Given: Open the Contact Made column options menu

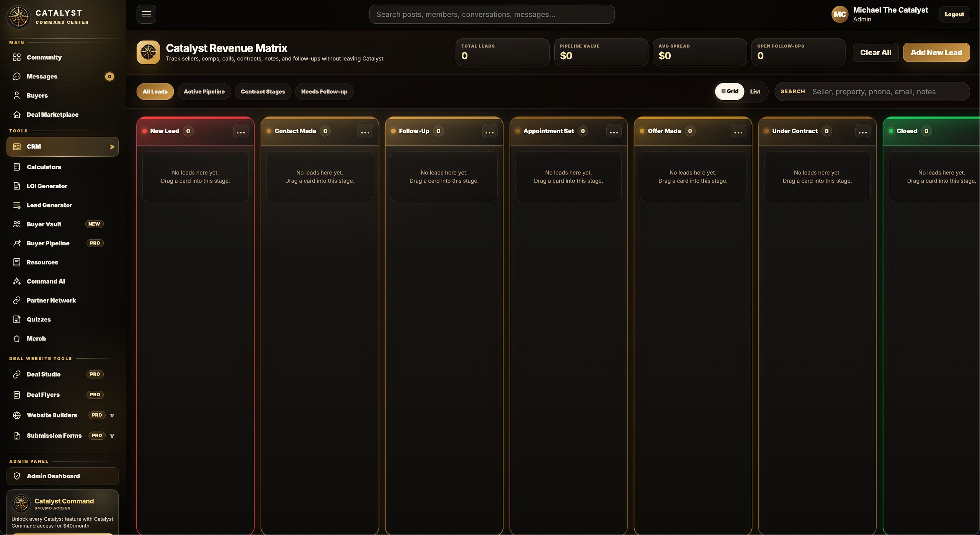Looking at the screenshot, I should click(x=365, y=131).
